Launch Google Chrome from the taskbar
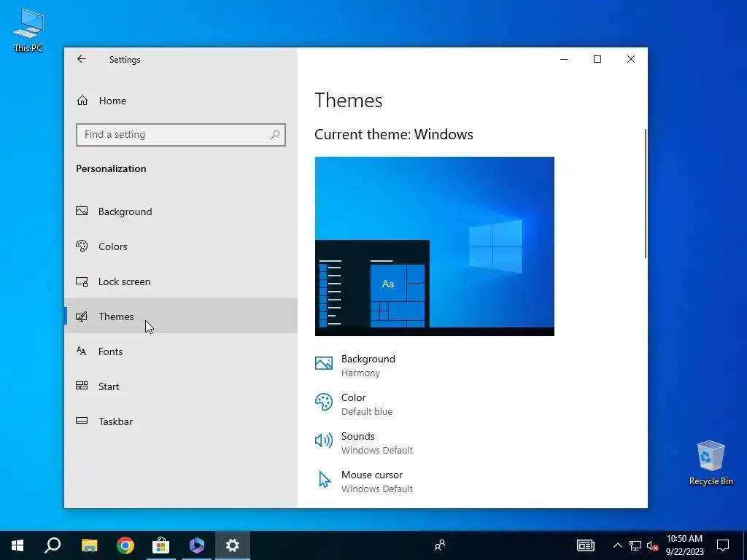This screenshot has height=560, width=747. [125, 545]
